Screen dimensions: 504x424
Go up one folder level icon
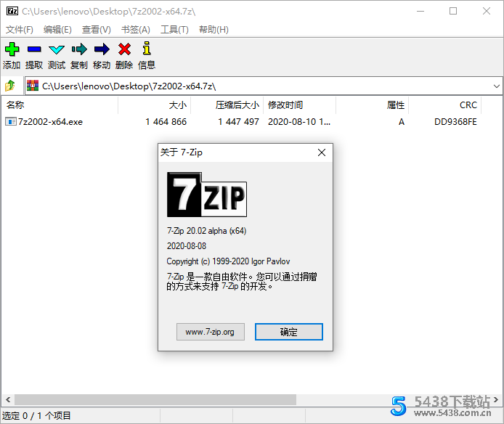pos(10,86)
